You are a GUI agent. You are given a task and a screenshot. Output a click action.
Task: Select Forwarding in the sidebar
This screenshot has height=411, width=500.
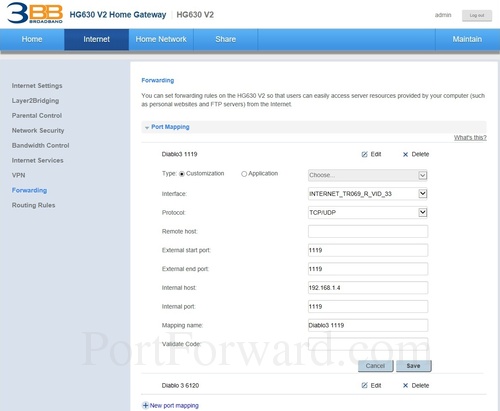pyautogui.click(x=29, y=190)
